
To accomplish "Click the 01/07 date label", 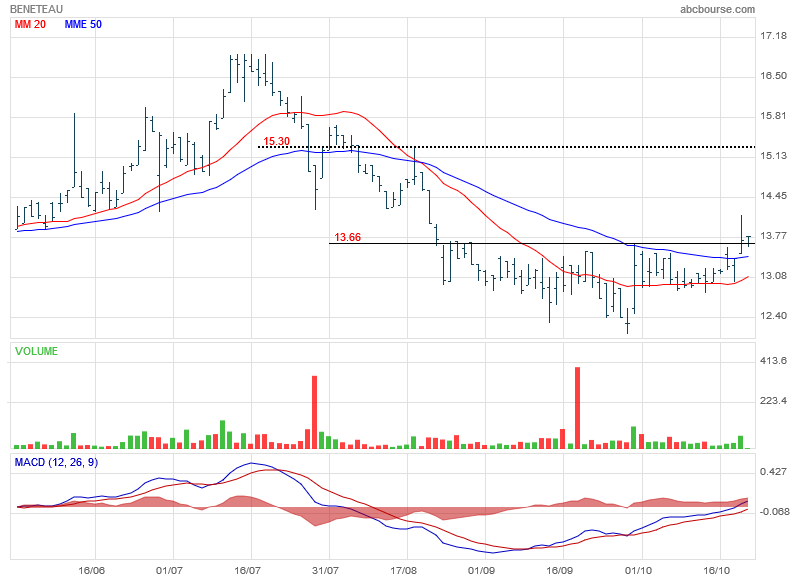I will click(x=169, y=570).
